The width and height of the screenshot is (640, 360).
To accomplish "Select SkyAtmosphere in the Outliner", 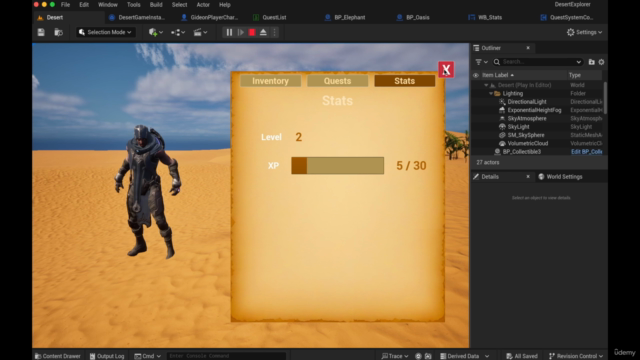I will [527, 118].
